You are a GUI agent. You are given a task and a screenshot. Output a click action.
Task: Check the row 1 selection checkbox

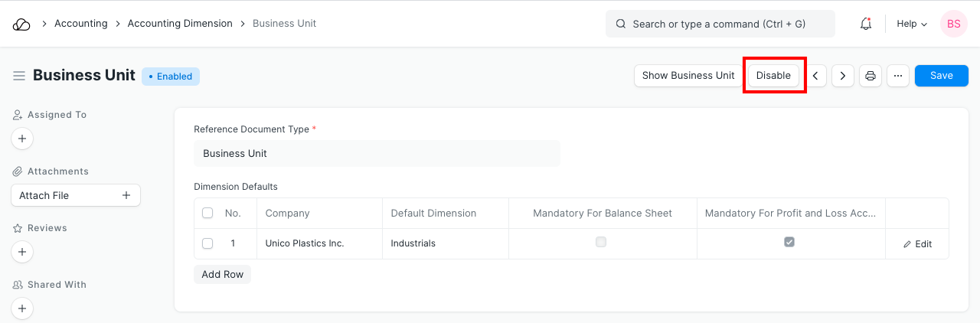207,243
